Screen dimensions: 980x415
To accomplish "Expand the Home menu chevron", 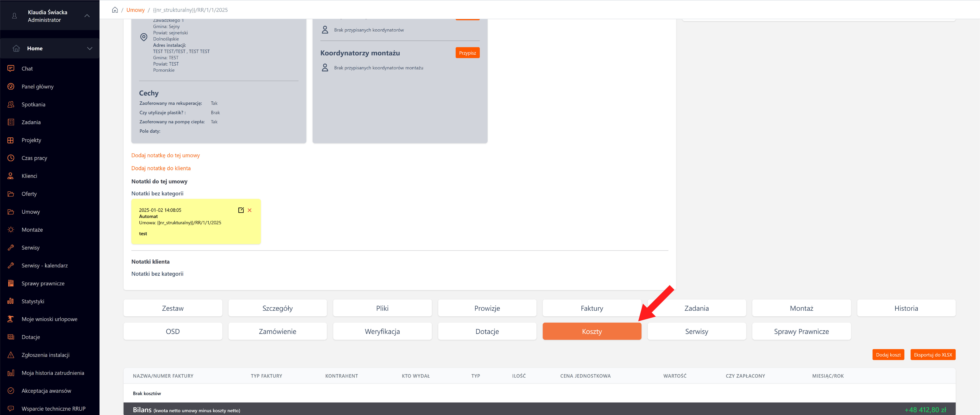I will [90, 48].
